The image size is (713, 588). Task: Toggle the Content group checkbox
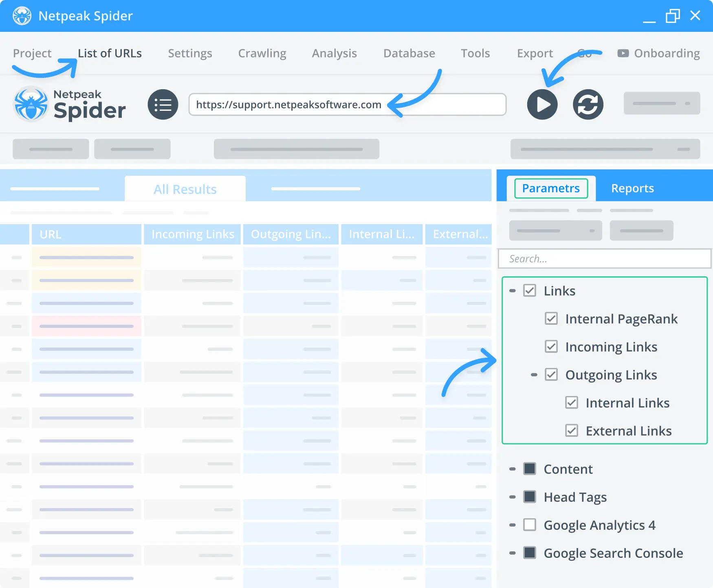[x=530, y=469]
